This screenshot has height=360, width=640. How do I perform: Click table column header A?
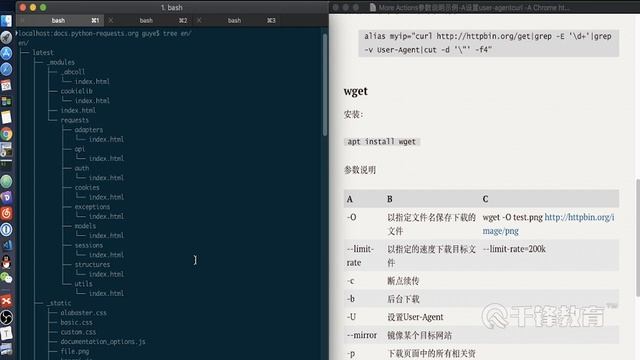(x=350, y=199)
